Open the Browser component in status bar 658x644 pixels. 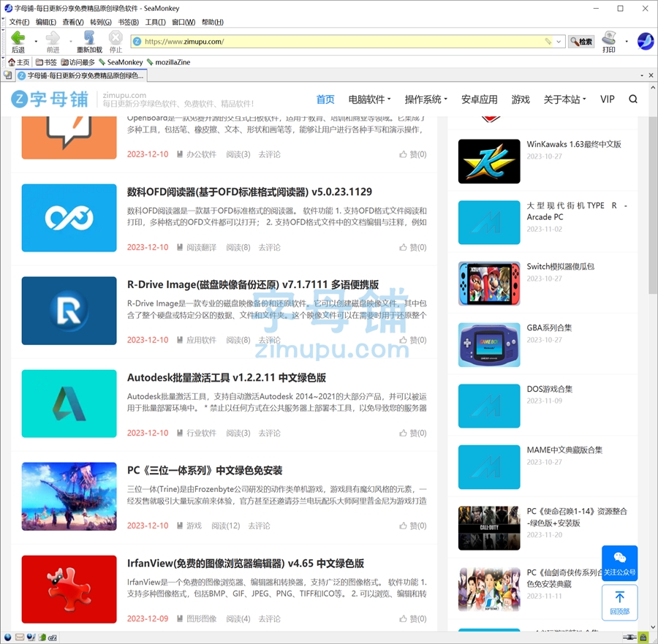click(7, 637)
